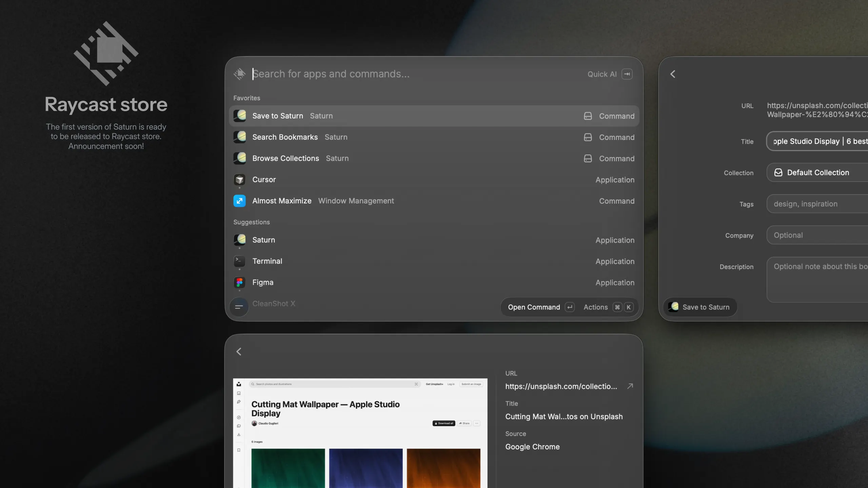Viewport: 868px width, 488px height.
Task: Click Saturn icon next to Browse Collections
Action: pyautogui.click(x=240, y=159)
